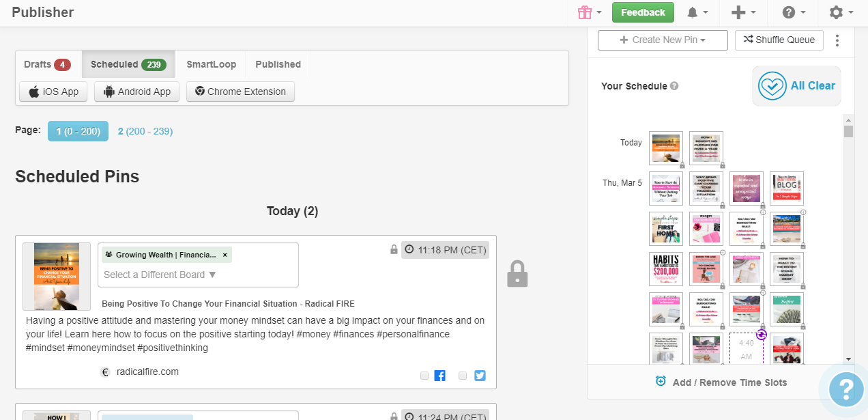
Task: Tick the Facebook share checkbox
Action: pos(424,376)
